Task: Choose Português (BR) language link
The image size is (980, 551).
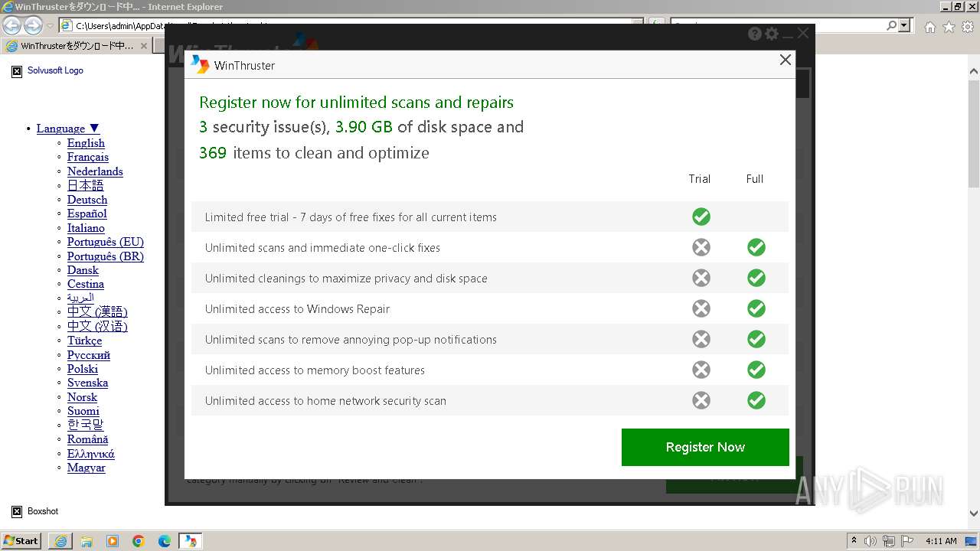Action: point(106,256)
